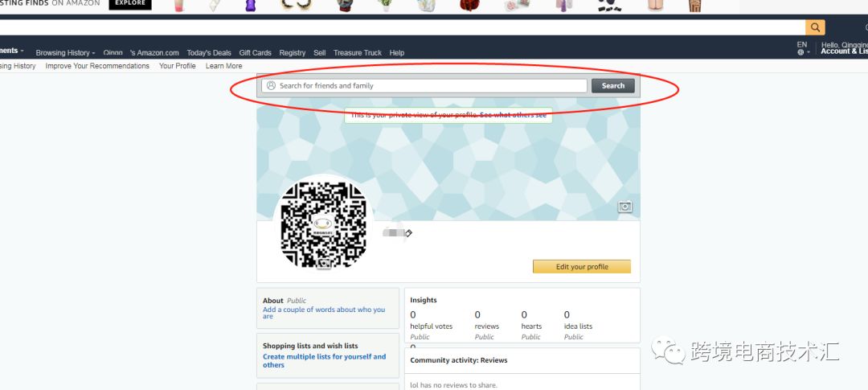Click the reviews count in Insights
This screenshot has height=390, width=868.
[477, 314]
